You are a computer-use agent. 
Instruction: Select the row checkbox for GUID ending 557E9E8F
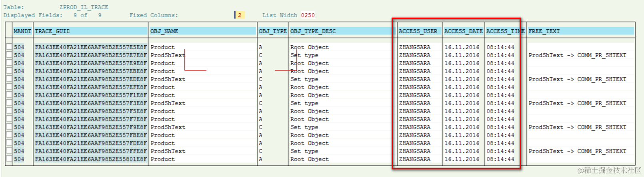[x=9, y=63]
